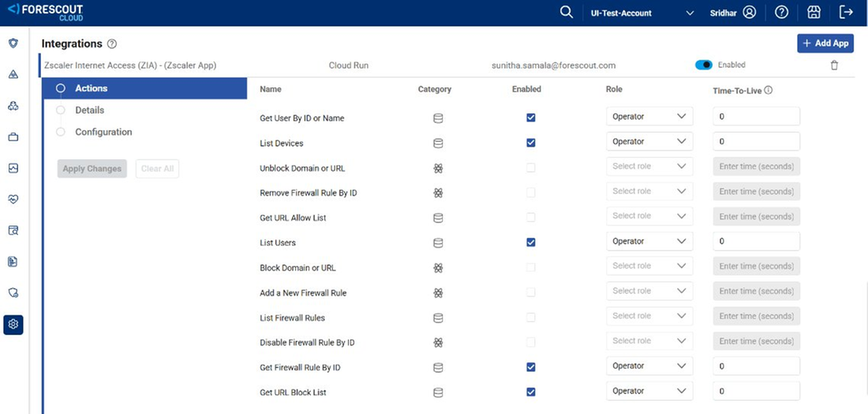Open the shield settings icon in sidebar
The height and width of the screenshot is (414, 868).
click(x=13, y=293)
